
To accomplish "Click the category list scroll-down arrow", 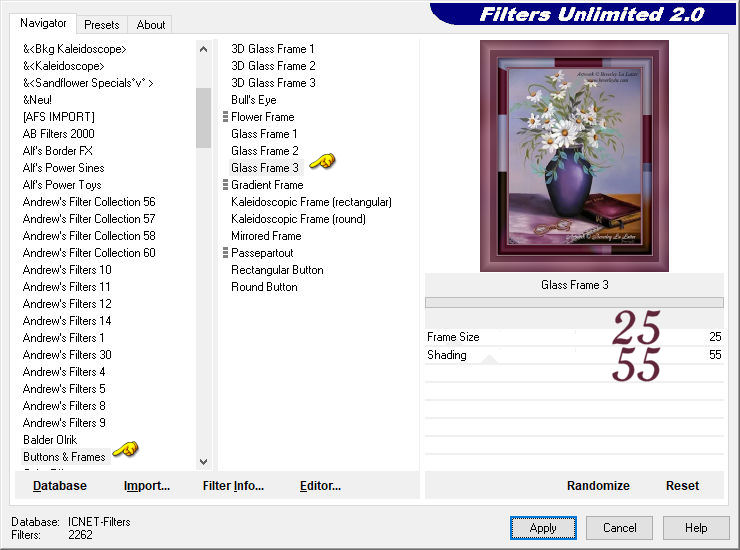I will (x=203, y=462).
